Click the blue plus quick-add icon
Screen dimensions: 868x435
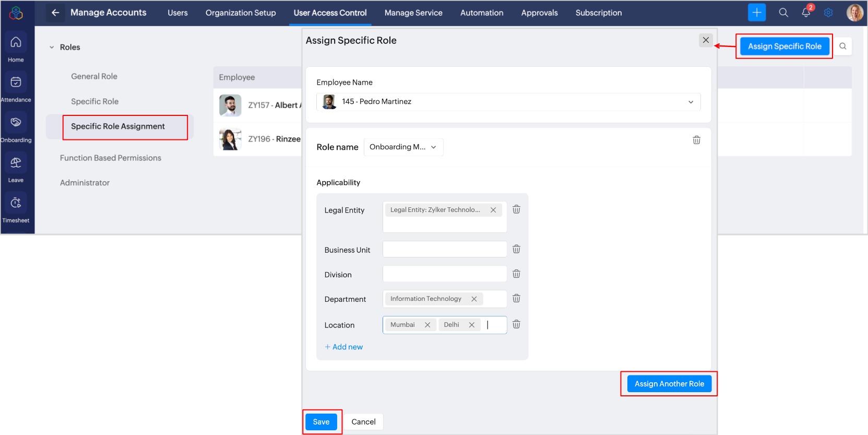tap(756, 13)
